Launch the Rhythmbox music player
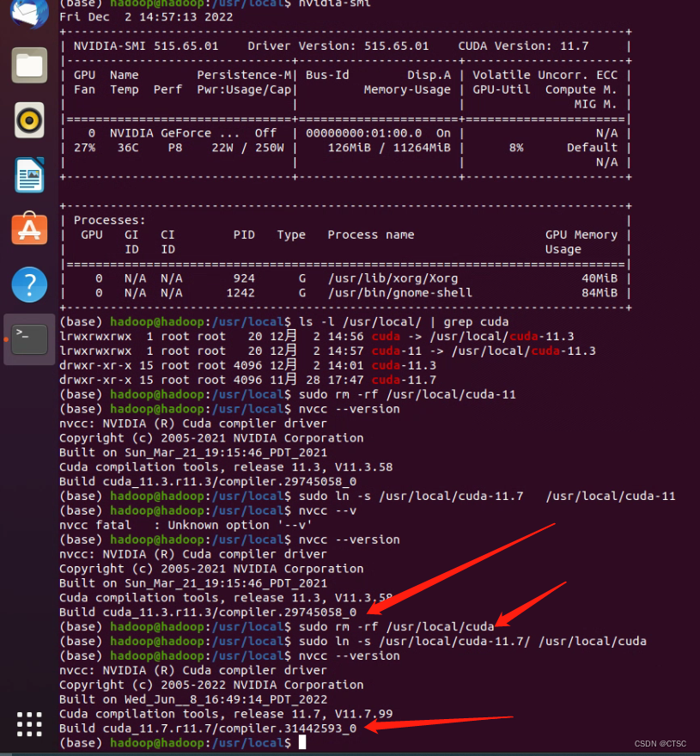The image size is (700, 756). (28, 120)
